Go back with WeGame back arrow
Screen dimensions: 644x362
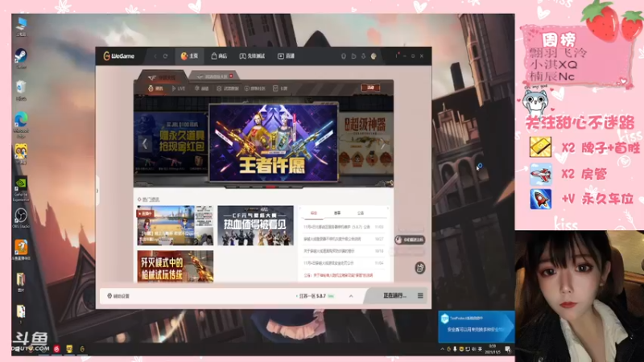pos(155,56)
